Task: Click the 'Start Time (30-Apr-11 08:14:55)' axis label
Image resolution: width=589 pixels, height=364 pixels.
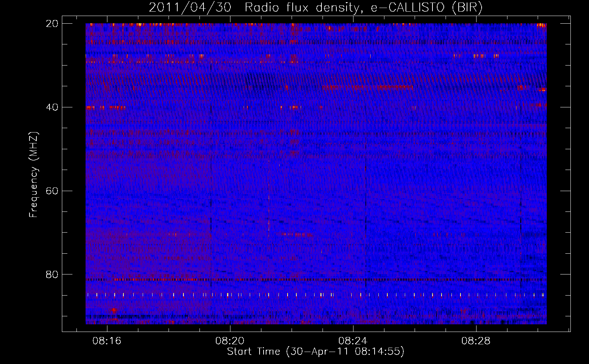Action: pos(316,352)
